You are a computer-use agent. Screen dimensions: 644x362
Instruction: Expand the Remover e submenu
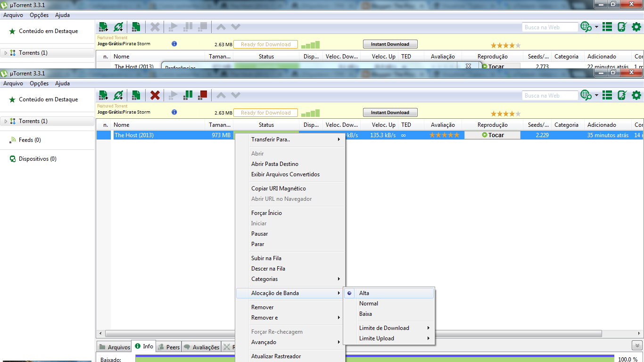pyautogui.click(x=290, y=318)
